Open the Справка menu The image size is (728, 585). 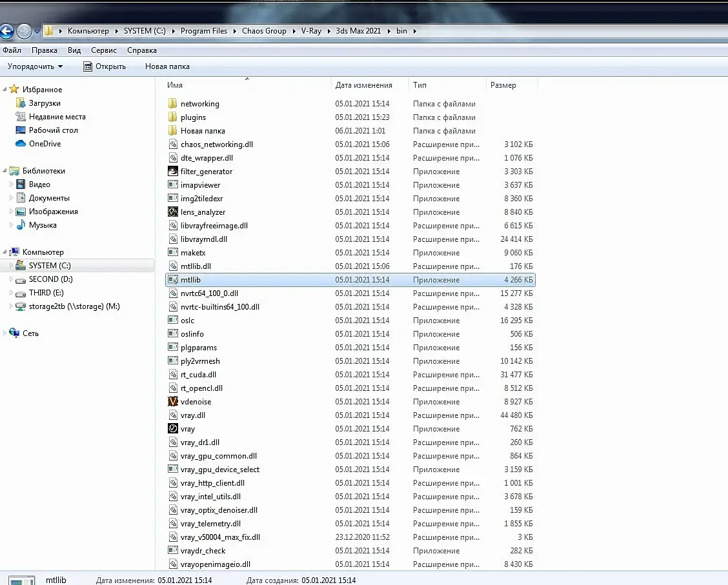pos(141,50)
